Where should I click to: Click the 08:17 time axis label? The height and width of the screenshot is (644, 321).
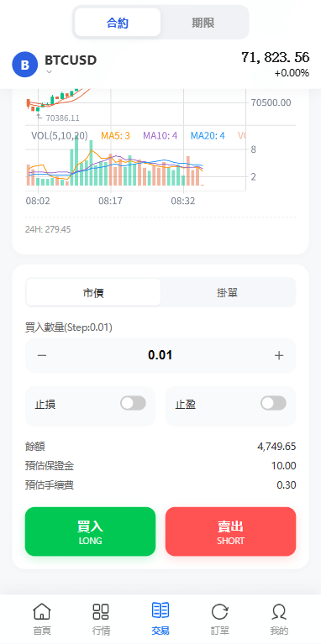[110, 202]
